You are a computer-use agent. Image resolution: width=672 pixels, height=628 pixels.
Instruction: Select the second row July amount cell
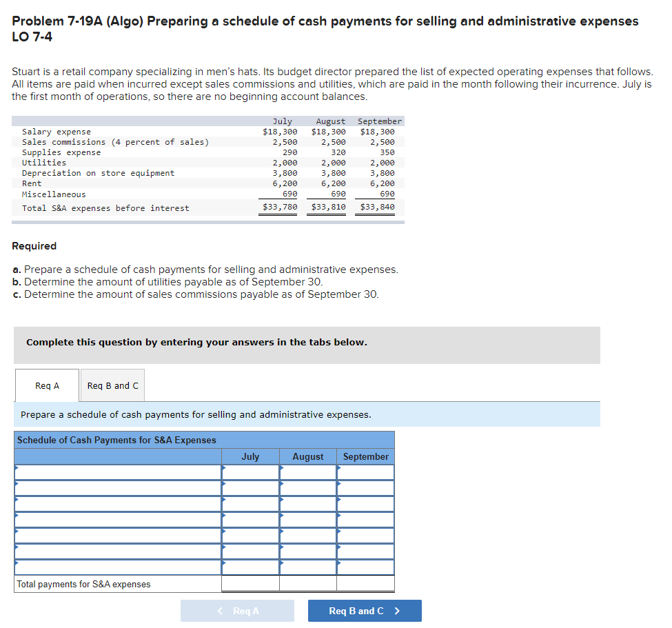pyautogui.click(x=250, y=487)
